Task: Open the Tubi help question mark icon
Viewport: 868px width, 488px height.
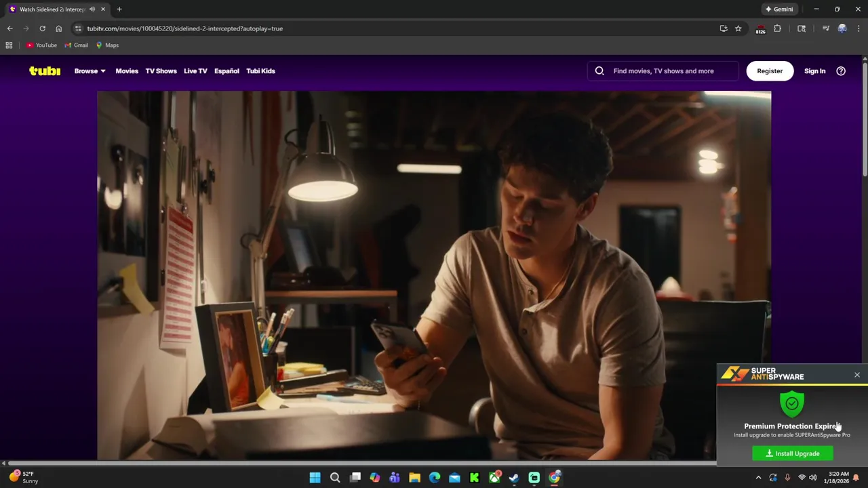Action: pos(841,71)
